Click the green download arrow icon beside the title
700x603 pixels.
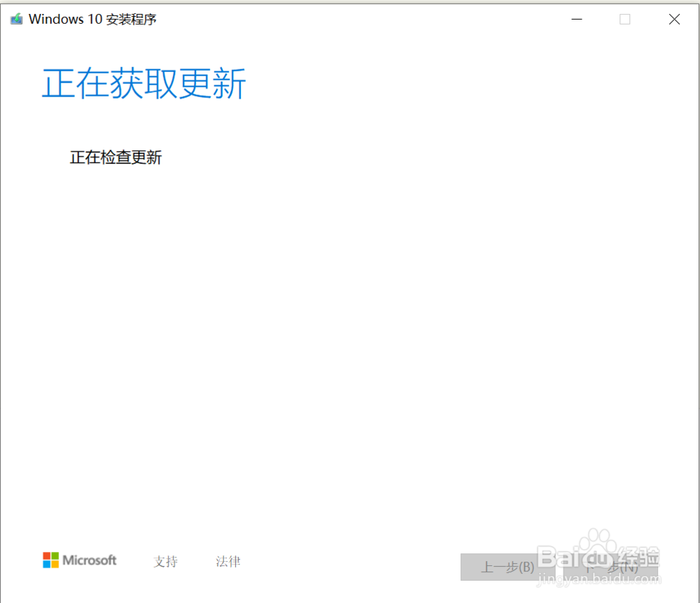pyautogui.click(x=15, y=18)
